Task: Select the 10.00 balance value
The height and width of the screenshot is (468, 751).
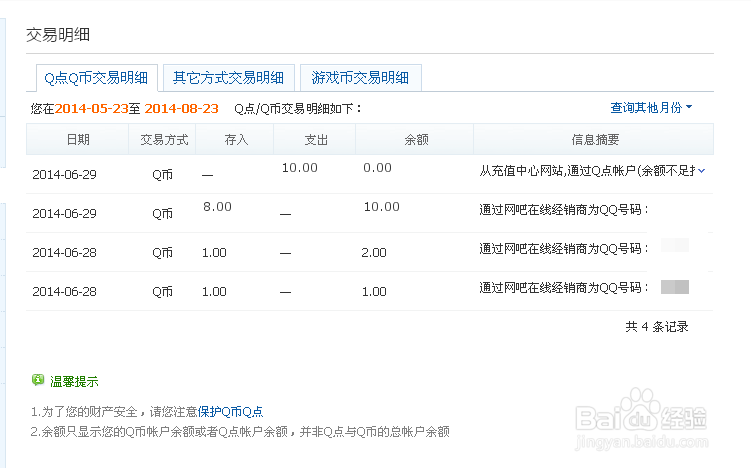Action: click(x=381, y=206)
